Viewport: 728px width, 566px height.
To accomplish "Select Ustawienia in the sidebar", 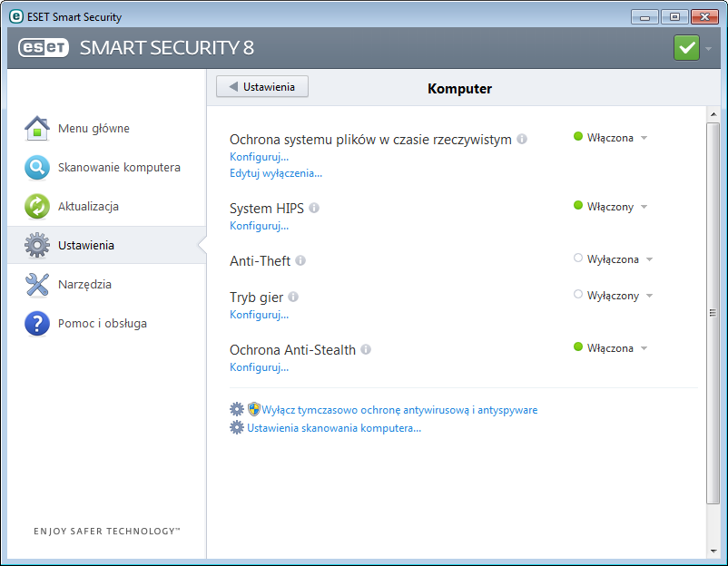I will click(x=107, y=245).
